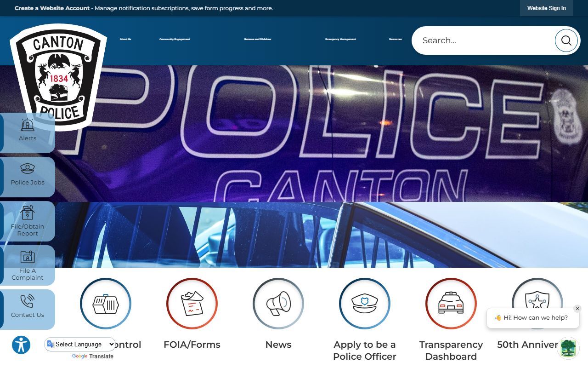Open the Community Engagement menu
Image resolution: width=588 pixels, height=368 pixels.
(x=175, y=39)
